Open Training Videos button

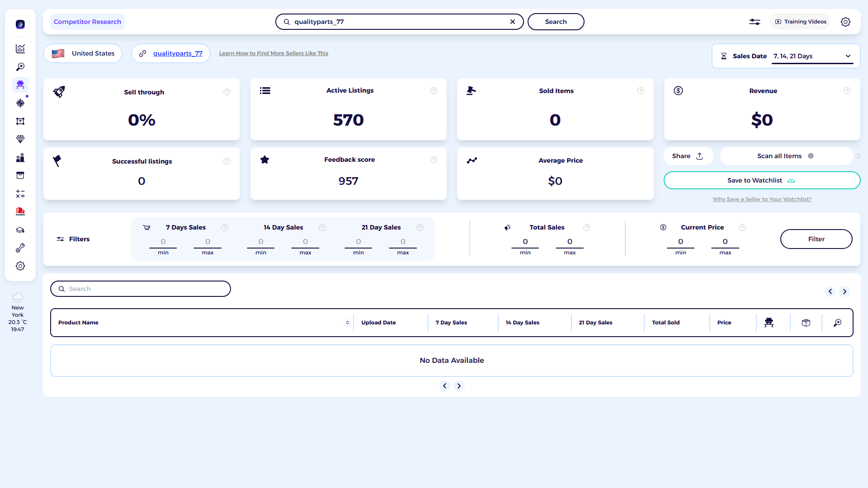tap(800, 22)
